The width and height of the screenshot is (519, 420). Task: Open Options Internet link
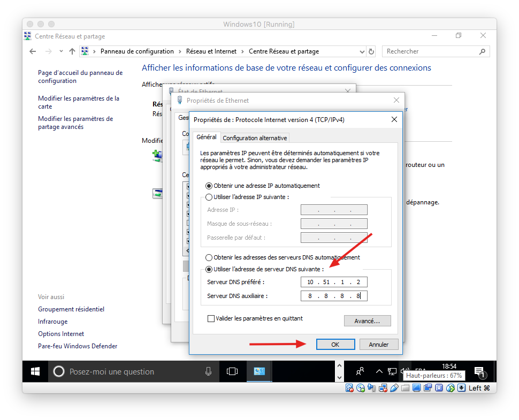61,334
